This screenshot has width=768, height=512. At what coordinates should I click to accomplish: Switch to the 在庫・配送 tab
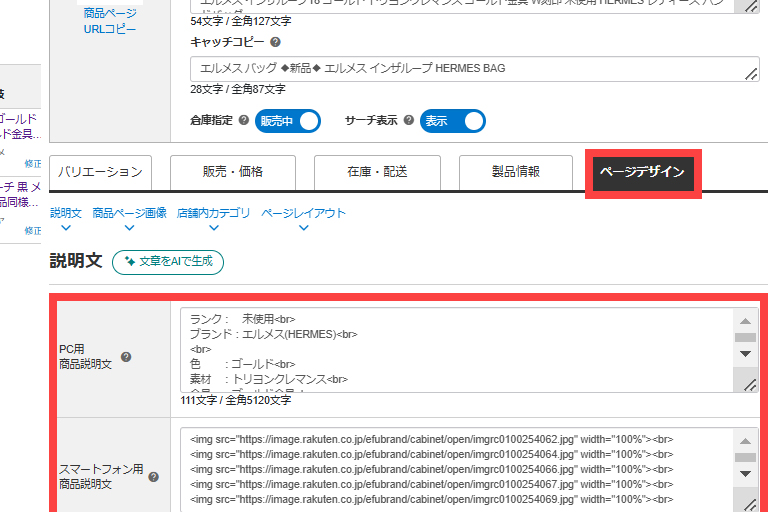tap(377, 172)
